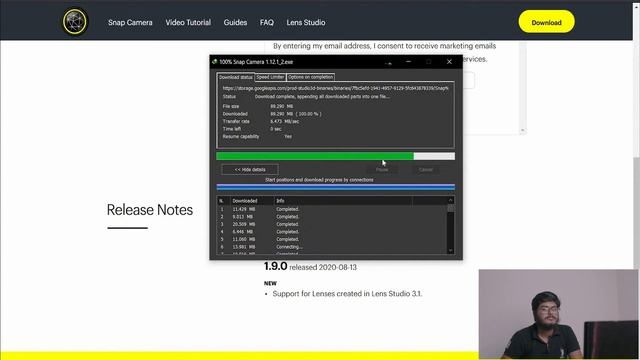
Task: Minimize the download dialog window
Action: (x=409, y=62)
